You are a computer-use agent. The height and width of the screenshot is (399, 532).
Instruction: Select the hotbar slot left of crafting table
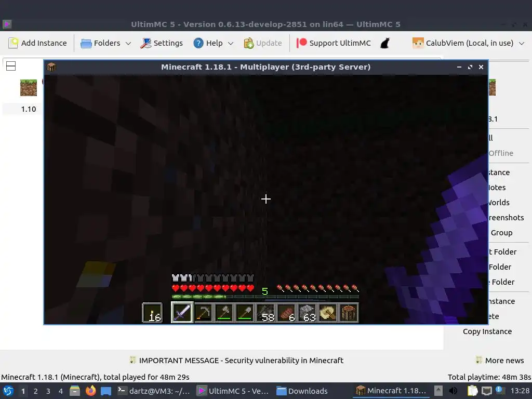click(x=328, y=312)
